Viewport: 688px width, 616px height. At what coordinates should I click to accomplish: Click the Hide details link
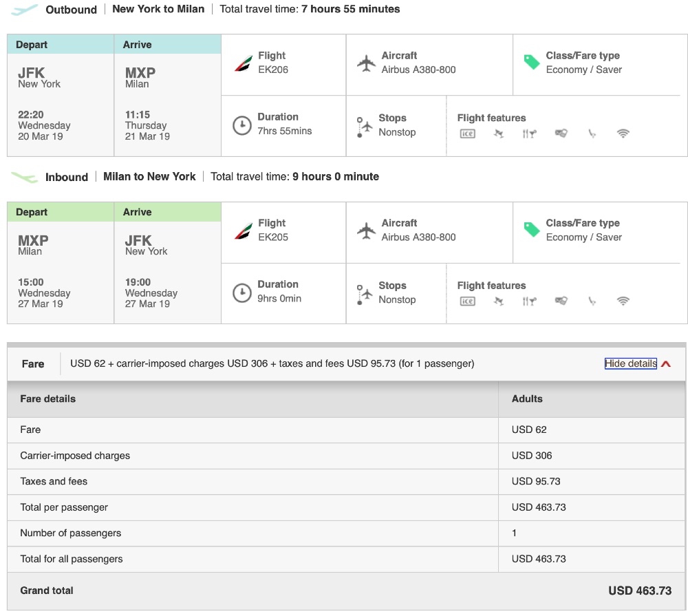pyautogui.click(x=630, y=363)
